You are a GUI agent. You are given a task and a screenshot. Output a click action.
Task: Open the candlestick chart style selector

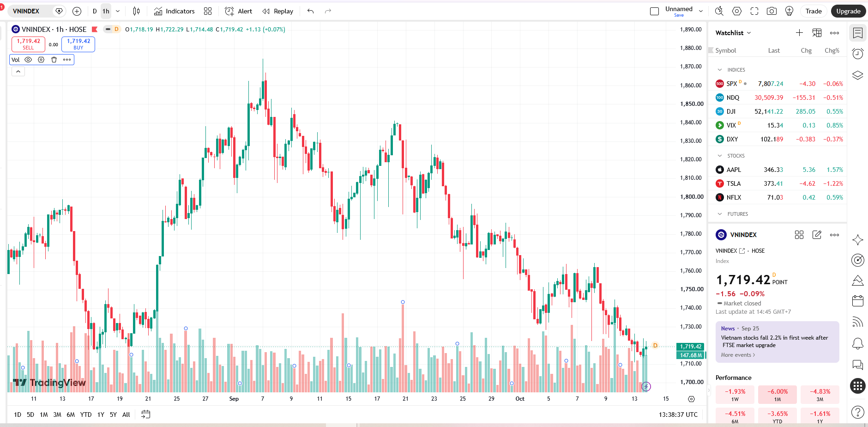tap(136, 11)
